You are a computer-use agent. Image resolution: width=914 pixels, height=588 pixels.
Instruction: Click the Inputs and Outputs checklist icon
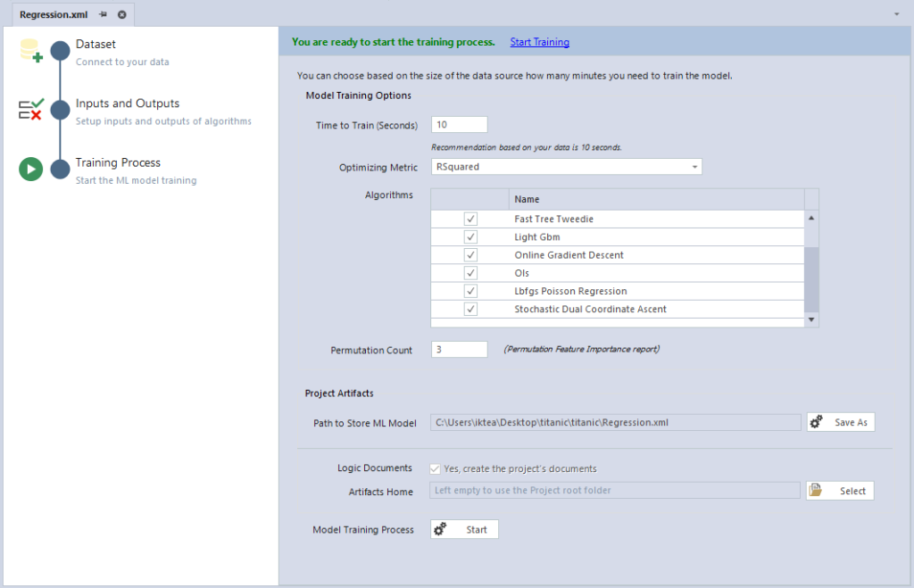click(31, 110)
